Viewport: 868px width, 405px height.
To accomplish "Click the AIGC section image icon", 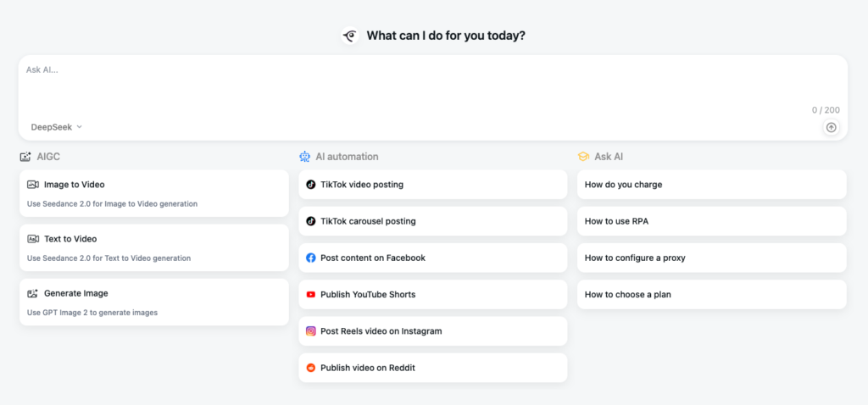I will click(x=25, y=157).
